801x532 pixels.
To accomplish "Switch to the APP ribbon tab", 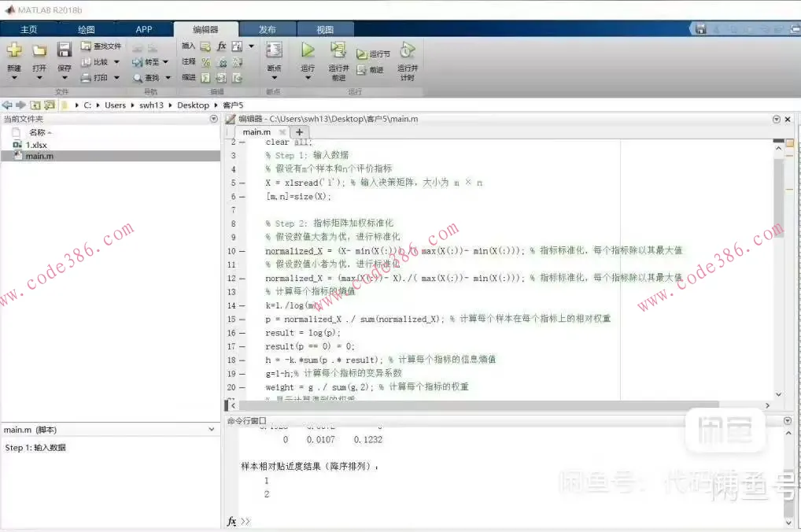I will point(144,30).
